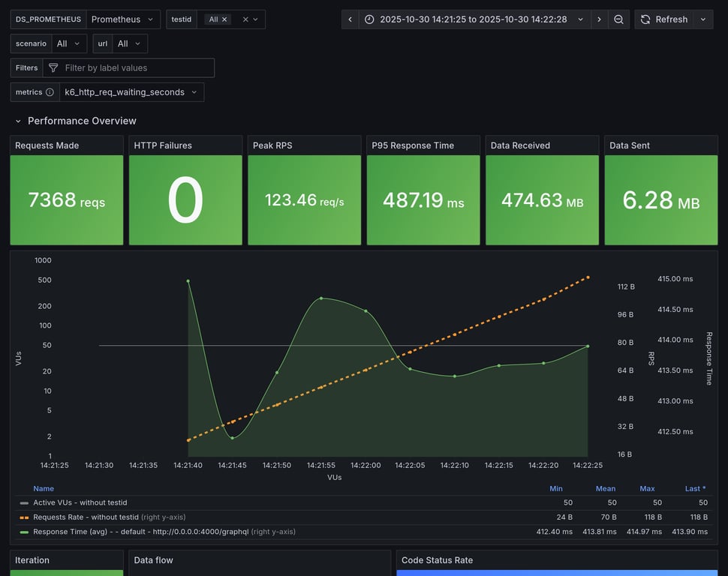Shift time range forward with right arrow
This screenshot has height=576, width=728.
(599, 19)
